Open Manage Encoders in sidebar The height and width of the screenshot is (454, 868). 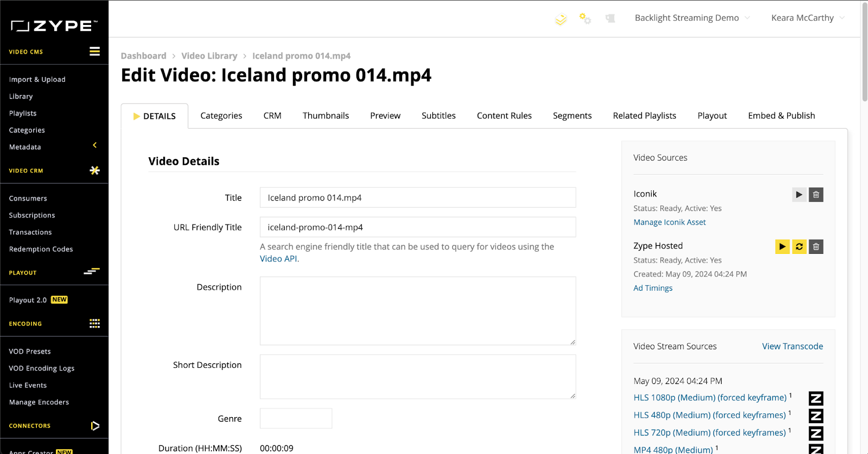pyautogui.click(x=39, y=402)
